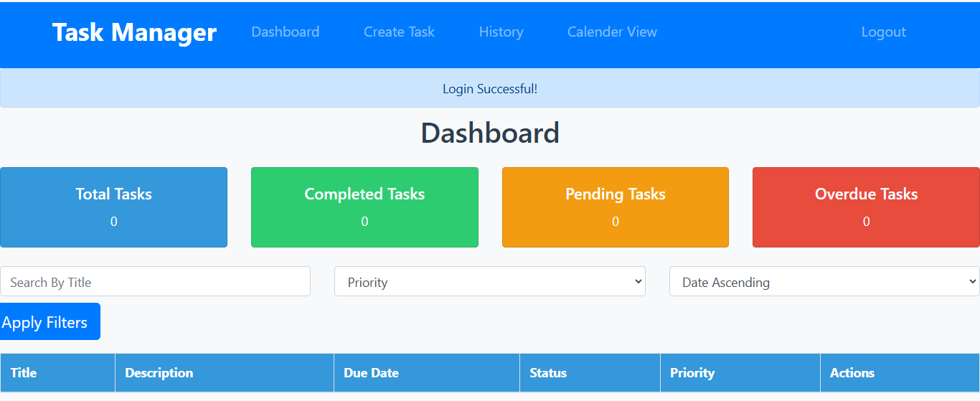Click the Logout link

(x=883, y=32)
